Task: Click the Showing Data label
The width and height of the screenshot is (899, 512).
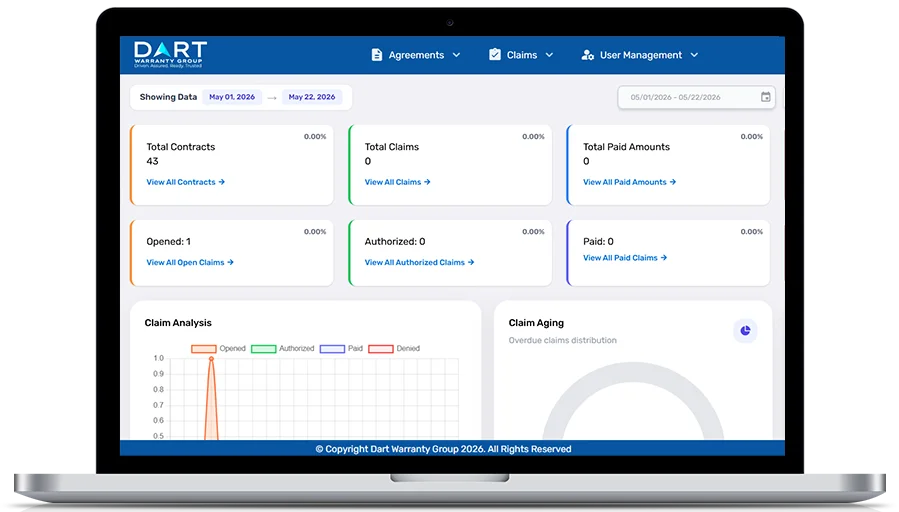Action: (168, 97)
